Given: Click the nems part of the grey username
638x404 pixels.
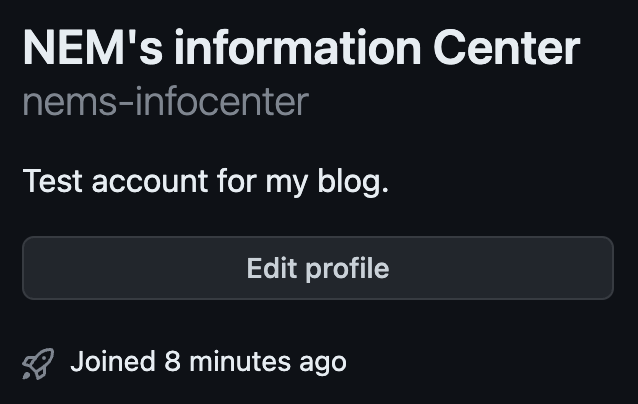Looking at the screenshot, I should pyautogui.click(x=70, y=103).
